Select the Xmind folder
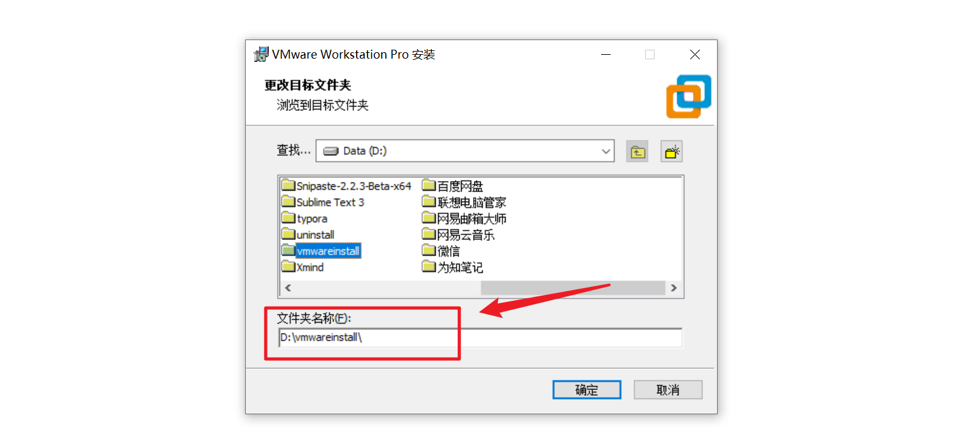The image size is (980, 434). [x=303, y=267]
